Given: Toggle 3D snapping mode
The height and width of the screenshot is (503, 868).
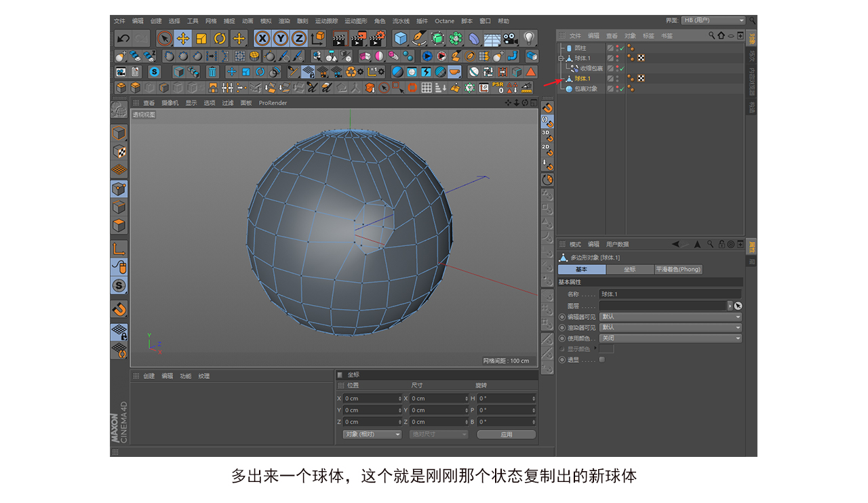Looking at the screenshot, I should click(x=547, y=136).
